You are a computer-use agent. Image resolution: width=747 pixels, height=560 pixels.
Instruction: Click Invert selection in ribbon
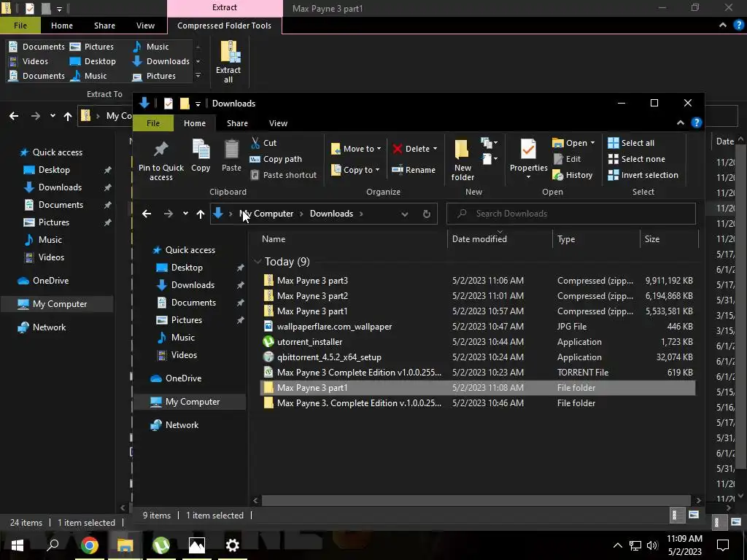643,175
